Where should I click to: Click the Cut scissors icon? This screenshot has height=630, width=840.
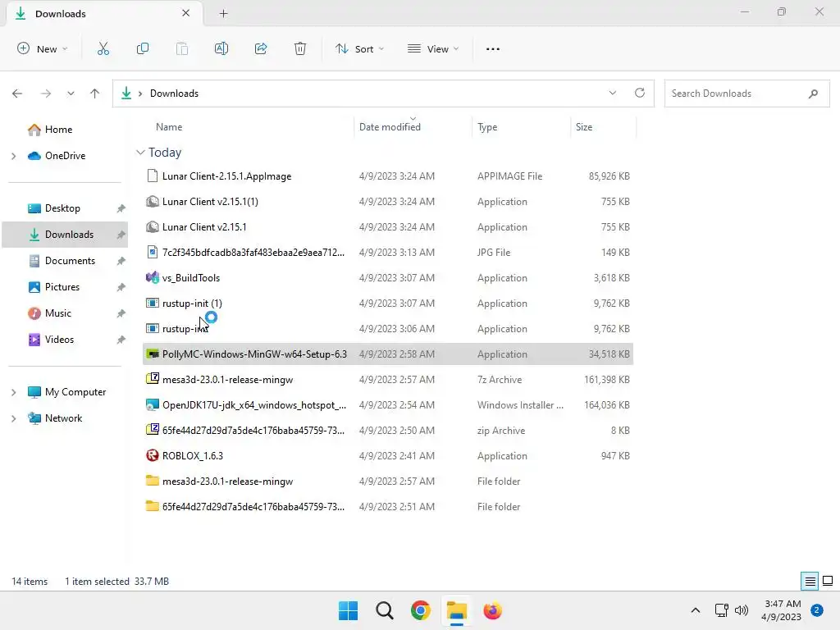(103, 48)
